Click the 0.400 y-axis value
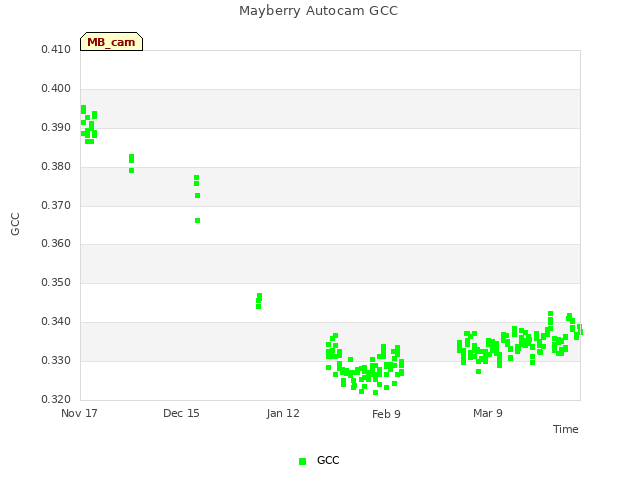The height and width of the screenshot is (480, 640). click(56, 89)
